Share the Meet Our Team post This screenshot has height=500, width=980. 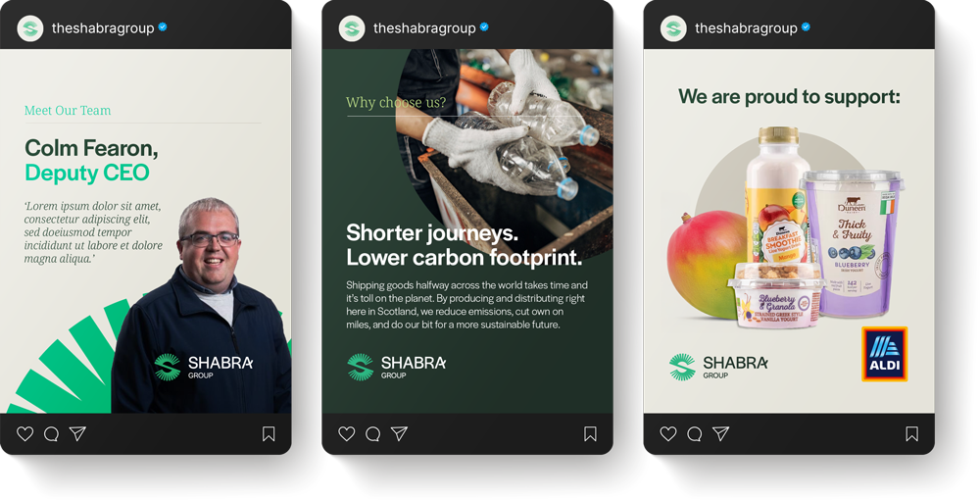(77, 433)
